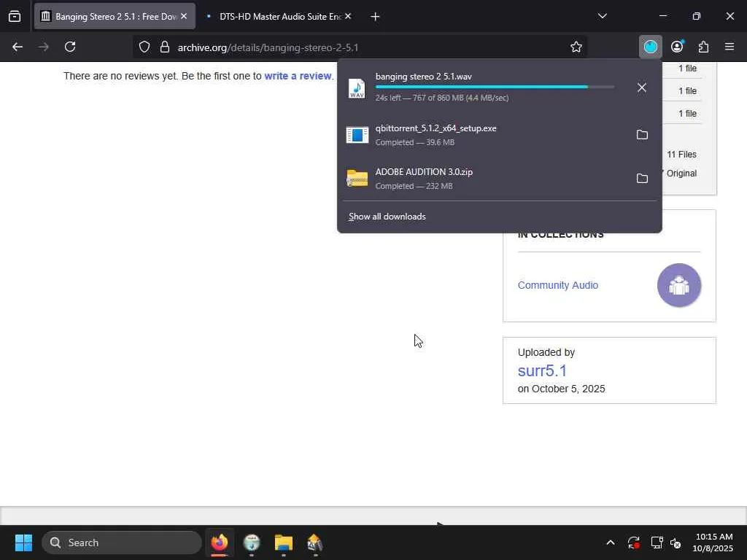Open the globe download app on taskbar
The image size is (747, 560).
(252, 542)
